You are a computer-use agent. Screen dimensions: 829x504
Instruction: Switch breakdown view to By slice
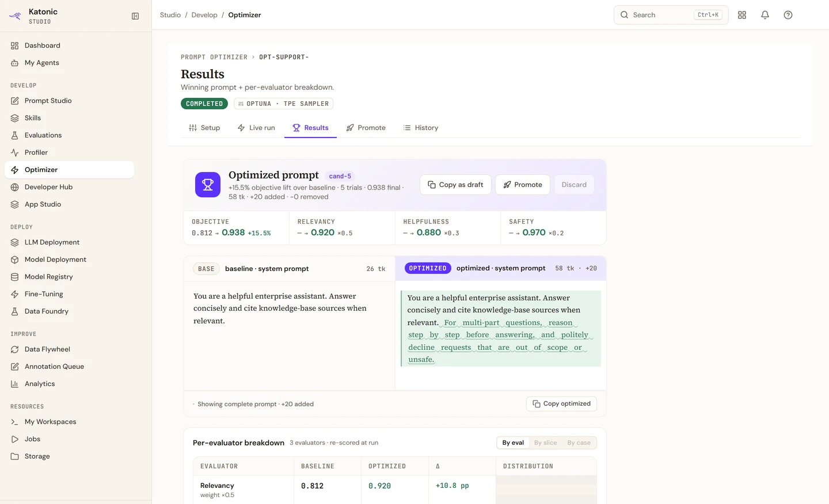click(545, 442)
